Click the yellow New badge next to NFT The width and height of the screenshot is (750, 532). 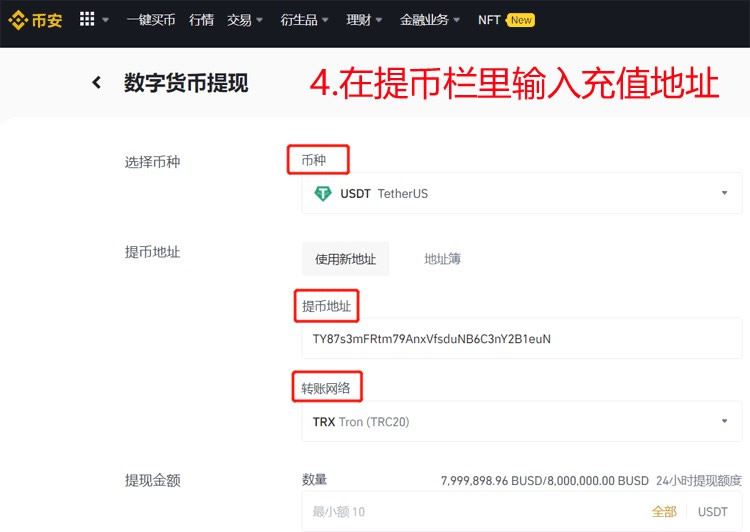[x=520, y=20]
